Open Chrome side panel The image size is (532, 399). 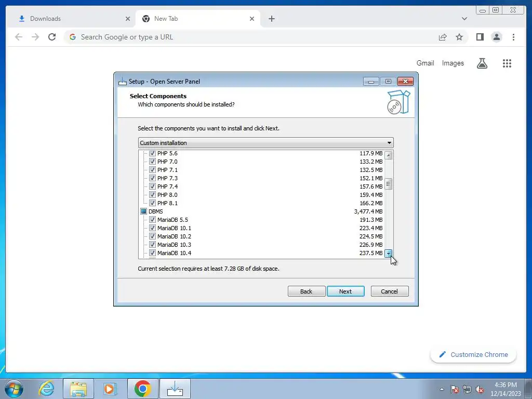point(480,37)
